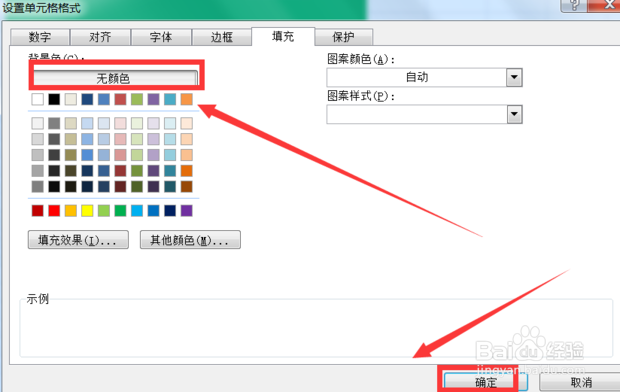Expand the 图案颜色 dropdown arrow
The height and width of the screenshot is (392, 620).
point(514,77)
